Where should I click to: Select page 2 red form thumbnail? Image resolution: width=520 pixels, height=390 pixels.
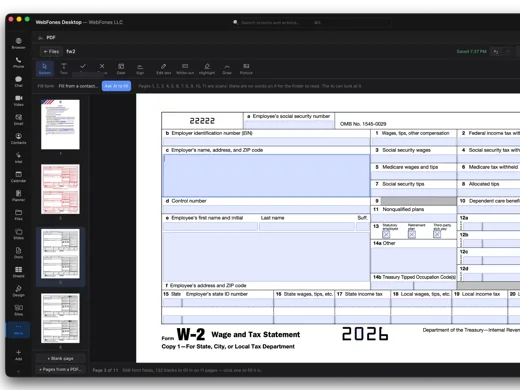click(x=60, y=189)
